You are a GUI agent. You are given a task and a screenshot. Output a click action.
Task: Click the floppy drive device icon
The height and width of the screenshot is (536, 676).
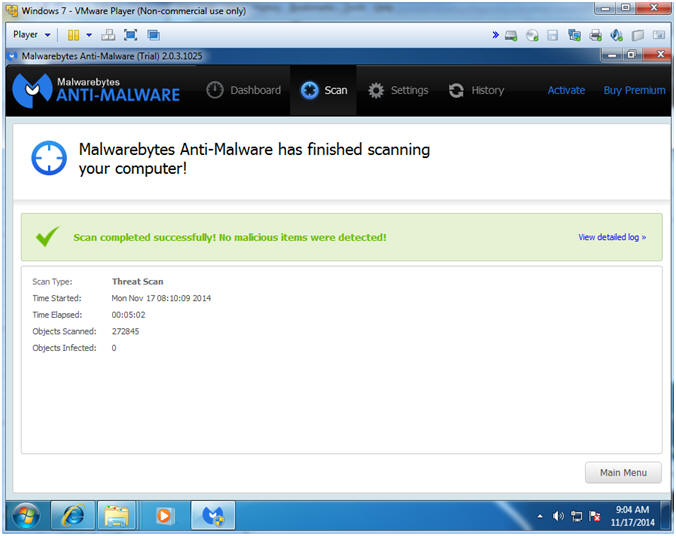point(553,35)
